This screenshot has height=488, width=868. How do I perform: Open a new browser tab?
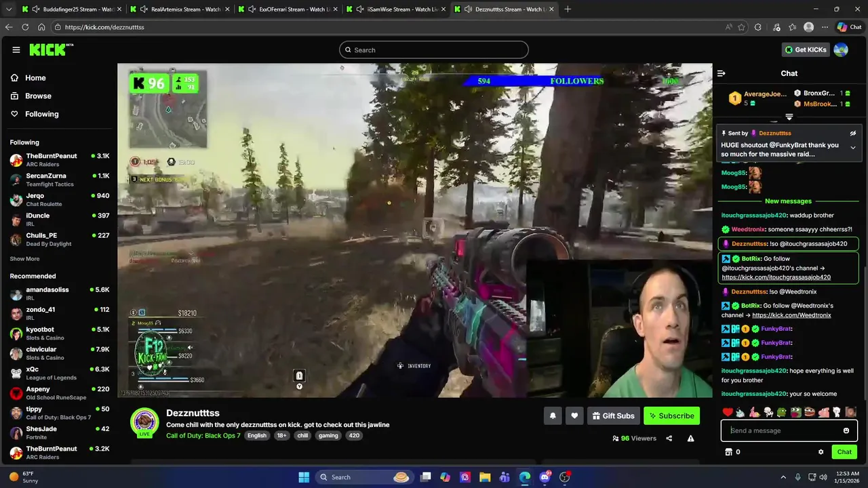(x=568, y=9)
